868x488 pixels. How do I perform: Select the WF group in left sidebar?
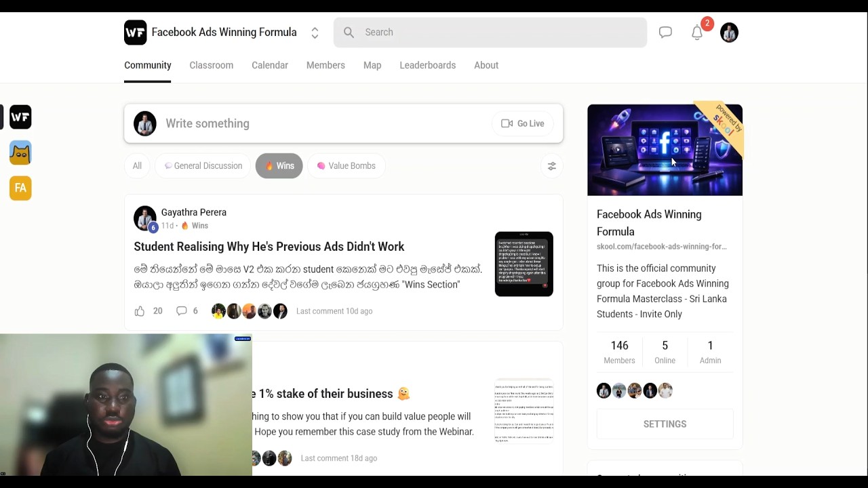pyautogui.click(x=20, y=117)
